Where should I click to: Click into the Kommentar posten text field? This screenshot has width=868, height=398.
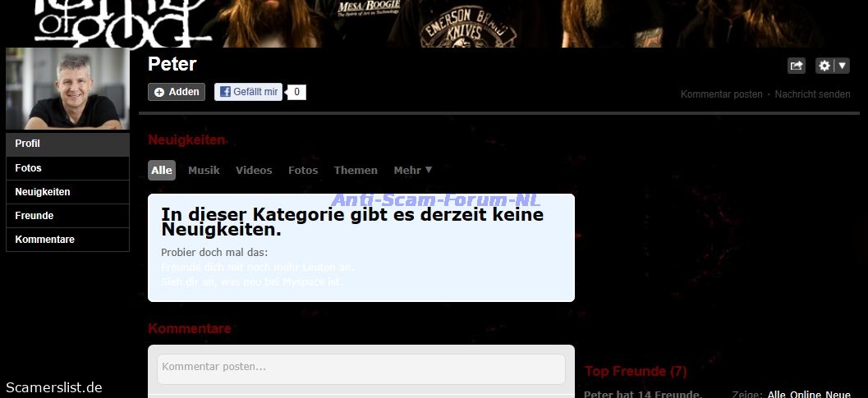click(x=361, y=368)
